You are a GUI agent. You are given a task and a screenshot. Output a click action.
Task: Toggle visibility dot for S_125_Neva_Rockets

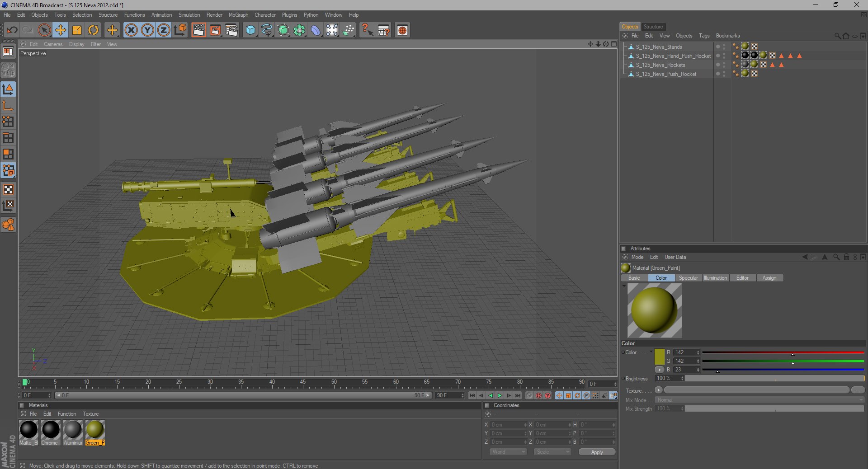click(717, 64)
